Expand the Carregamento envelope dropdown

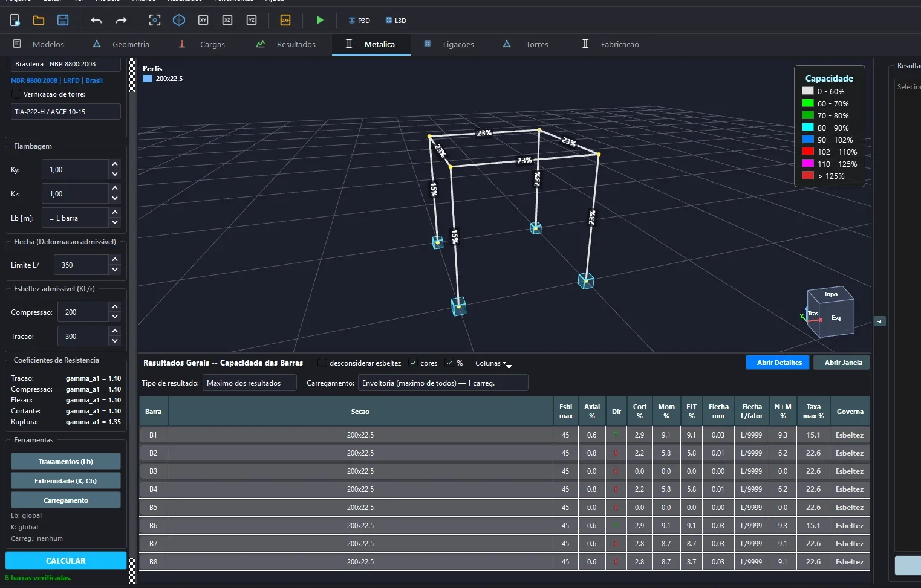443,383
